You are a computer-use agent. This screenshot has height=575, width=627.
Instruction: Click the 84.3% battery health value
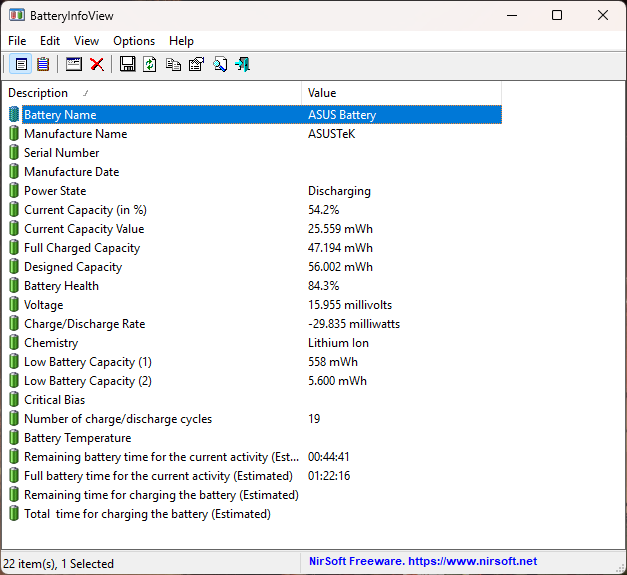323,286
